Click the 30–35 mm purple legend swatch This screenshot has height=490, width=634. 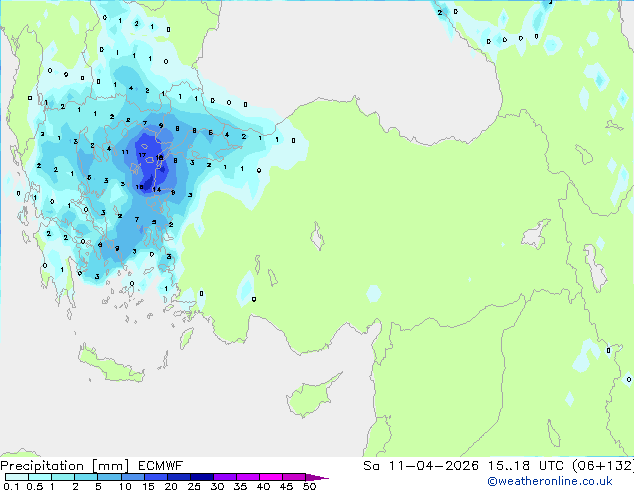click(225, 477)
